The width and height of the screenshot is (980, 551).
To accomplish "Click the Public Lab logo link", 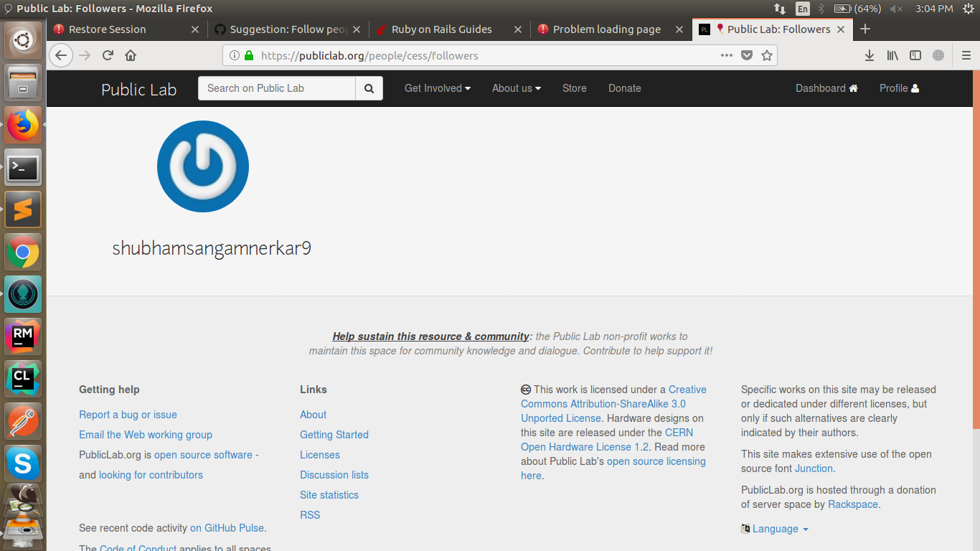I will [139, 89].
